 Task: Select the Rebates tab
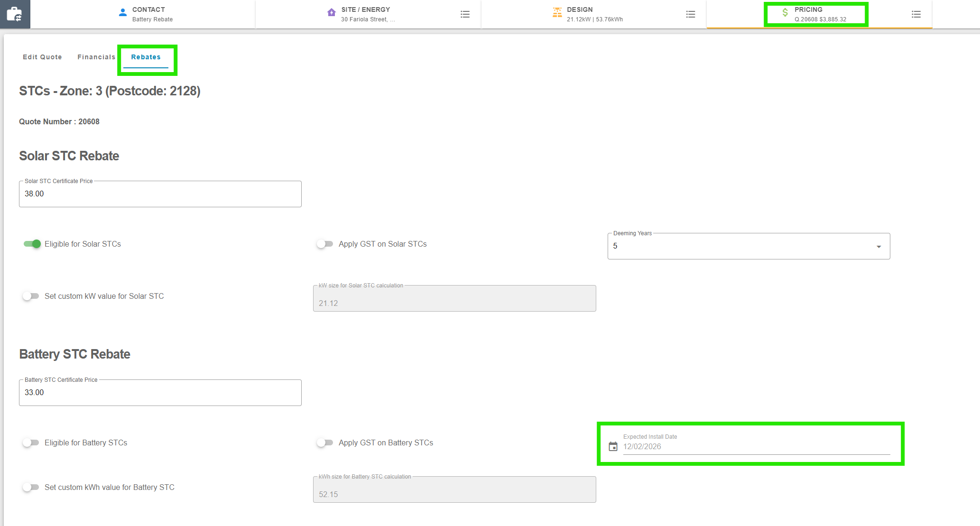pyautogui.click(x=146, y=57)
